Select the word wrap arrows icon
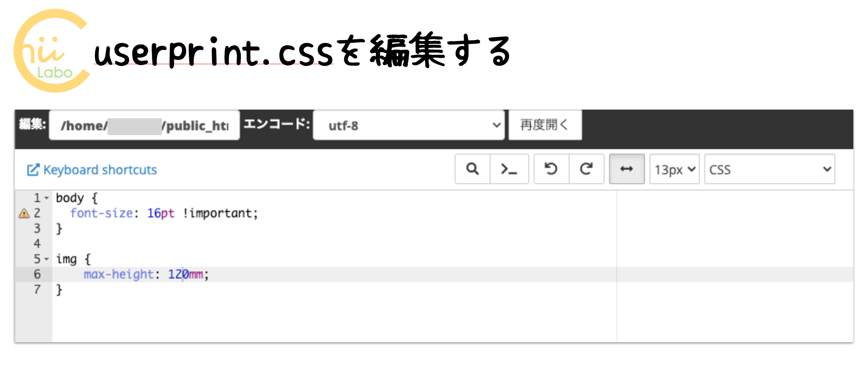This screenshot has height=366, width=868. coord(627,169)
